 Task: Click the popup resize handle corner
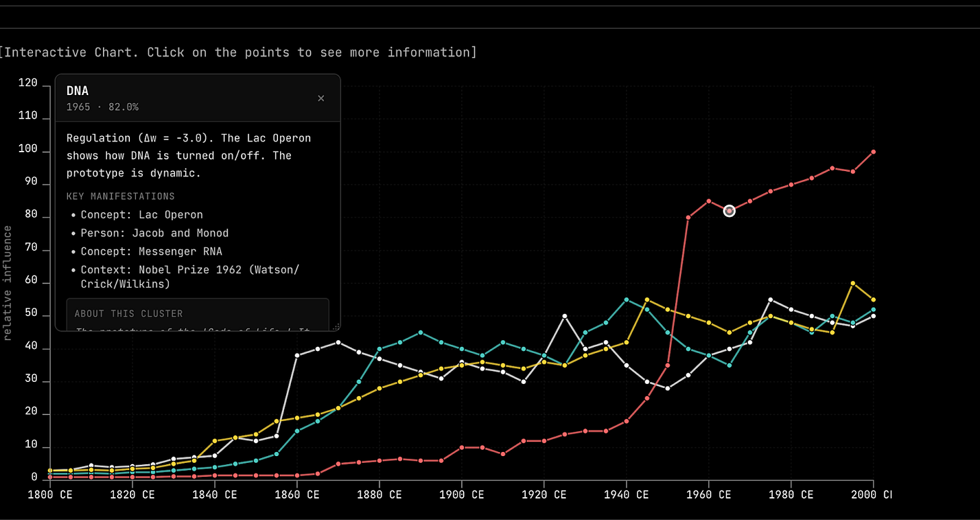336,327
